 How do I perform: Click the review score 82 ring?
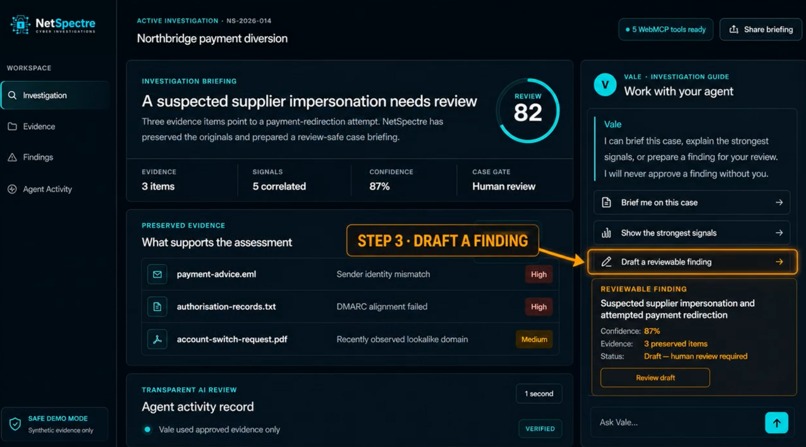point(528,110)
